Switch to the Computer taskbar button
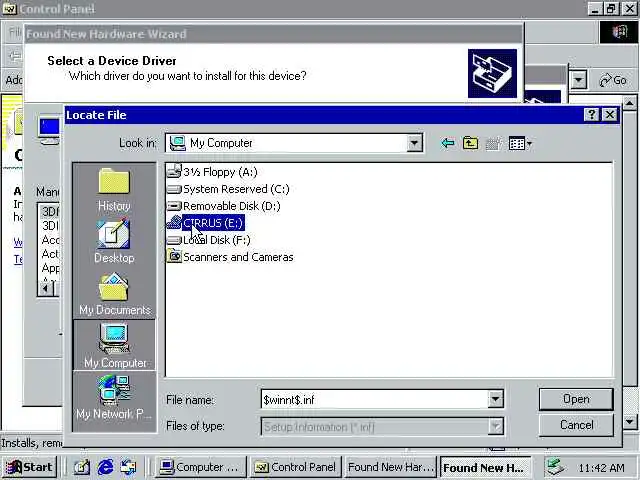 click(200, 467)
